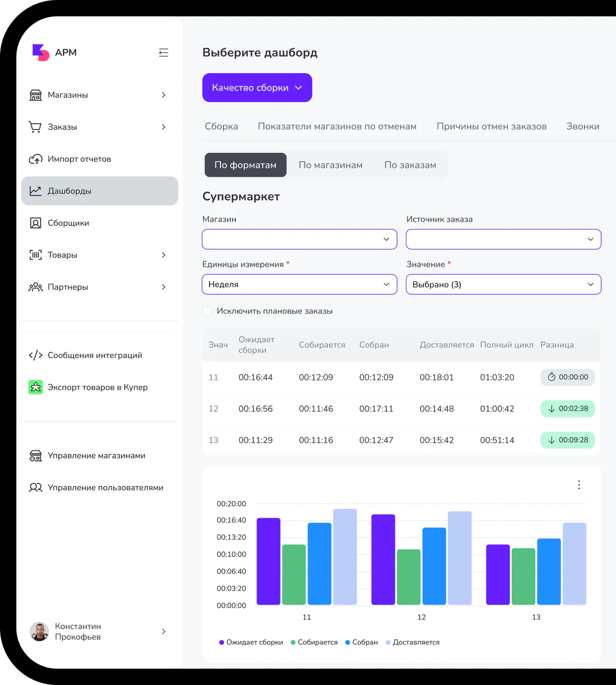Select the По магазинам tab

[x=331, y=165]
